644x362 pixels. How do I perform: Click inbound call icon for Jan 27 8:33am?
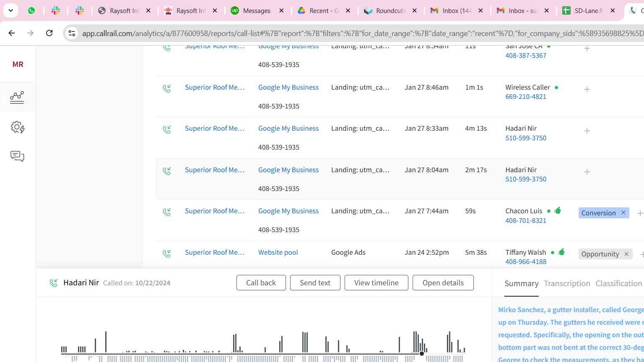167,129
